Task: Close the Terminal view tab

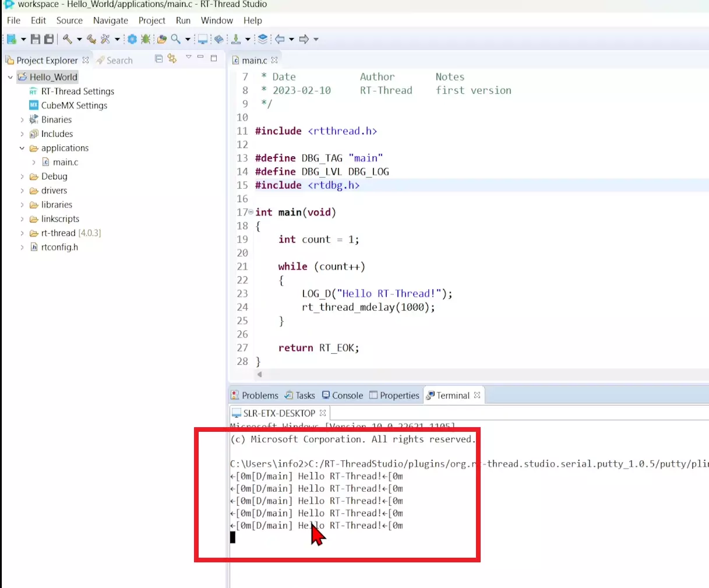Action: coord(477,395)
